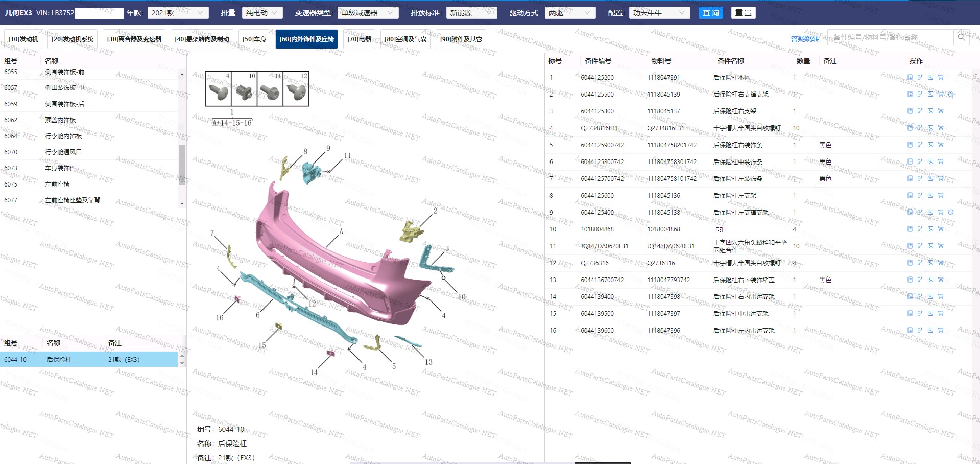Add part 6044125200 to cart via cart icon
Screen dimensions: 980x464
pyautogui.click(x=940, y=78)
